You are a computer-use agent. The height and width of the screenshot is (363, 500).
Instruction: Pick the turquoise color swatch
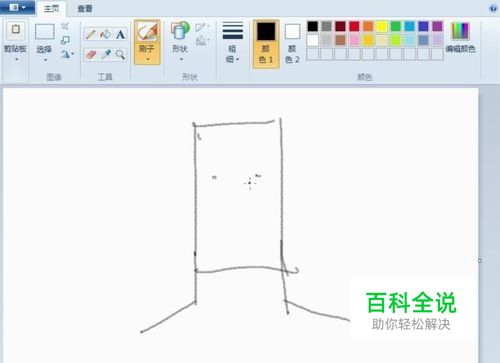[x=410, y=26]
